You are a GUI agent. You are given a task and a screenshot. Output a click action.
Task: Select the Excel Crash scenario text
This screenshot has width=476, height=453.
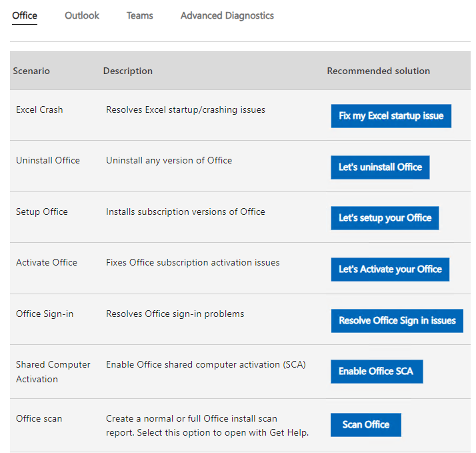point(39,109)
